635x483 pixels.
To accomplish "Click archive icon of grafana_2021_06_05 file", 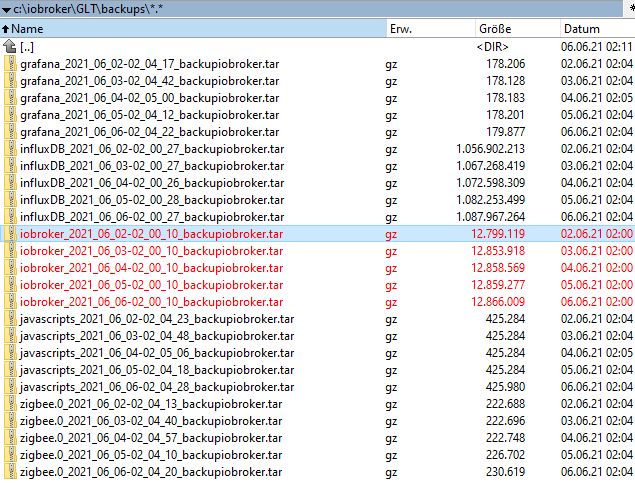I will click(x=10, y=115).
